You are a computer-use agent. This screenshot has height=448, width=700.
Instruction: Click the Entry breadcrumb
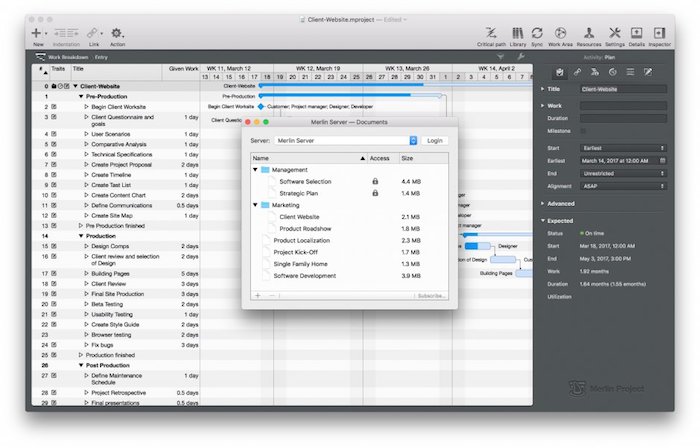[101, 57]
